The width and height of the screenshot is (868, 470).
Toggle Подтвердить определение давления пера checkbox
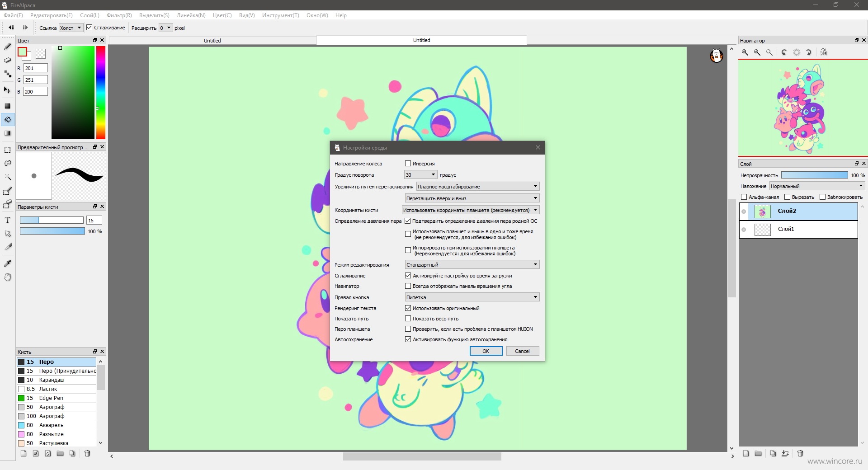pyautogui.click(x=408, y=221)
